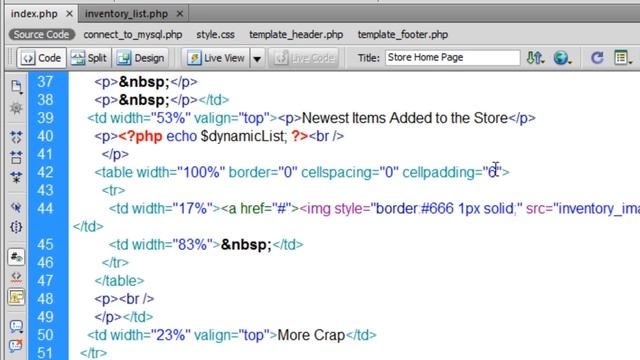Open related file style.css

[215, 35]
